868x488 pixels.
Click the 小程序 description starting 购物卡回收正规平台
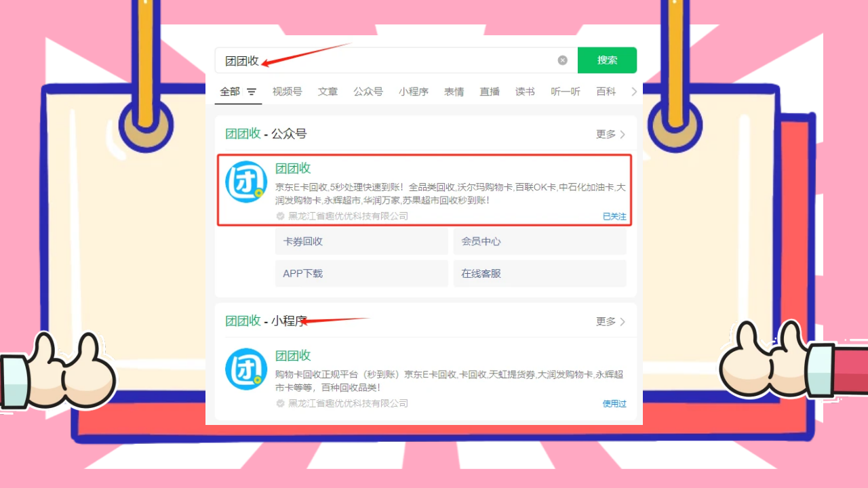[x=449, y=381]
